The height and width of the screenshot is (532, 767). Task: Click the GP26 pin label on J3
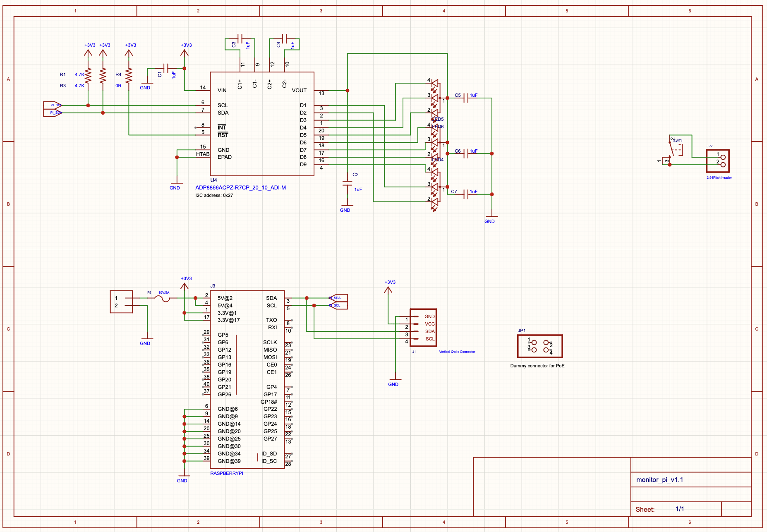(x=225, y=395)
